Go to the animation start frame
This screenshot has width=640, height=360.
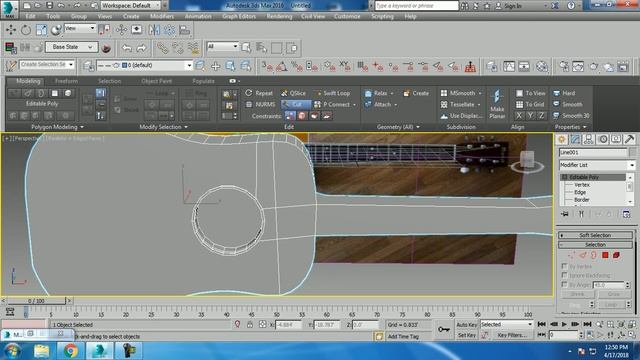pos(541,324)
